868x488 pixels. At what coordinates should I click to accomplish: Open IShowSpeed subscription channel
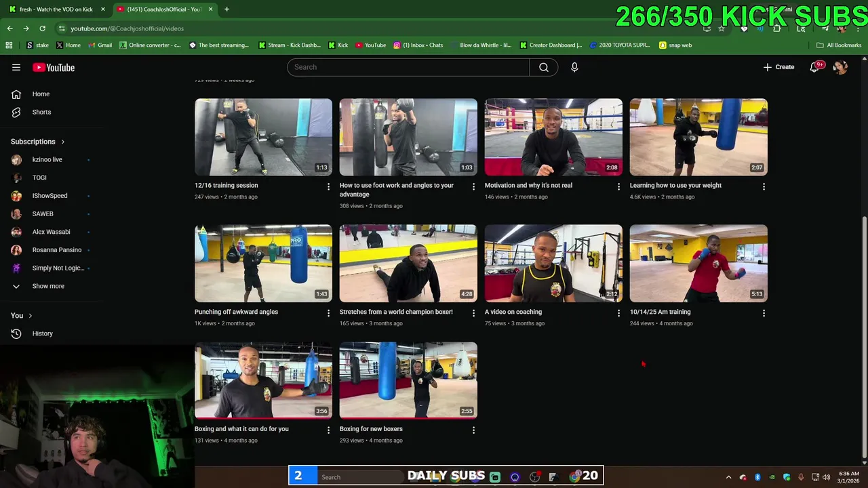click(51, 196)
